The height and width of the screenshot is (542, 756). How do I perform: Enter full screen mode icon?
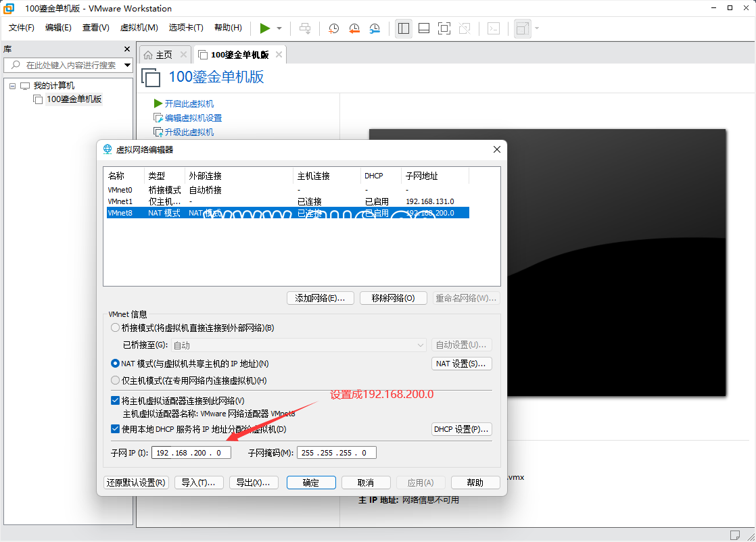point(444,28)
